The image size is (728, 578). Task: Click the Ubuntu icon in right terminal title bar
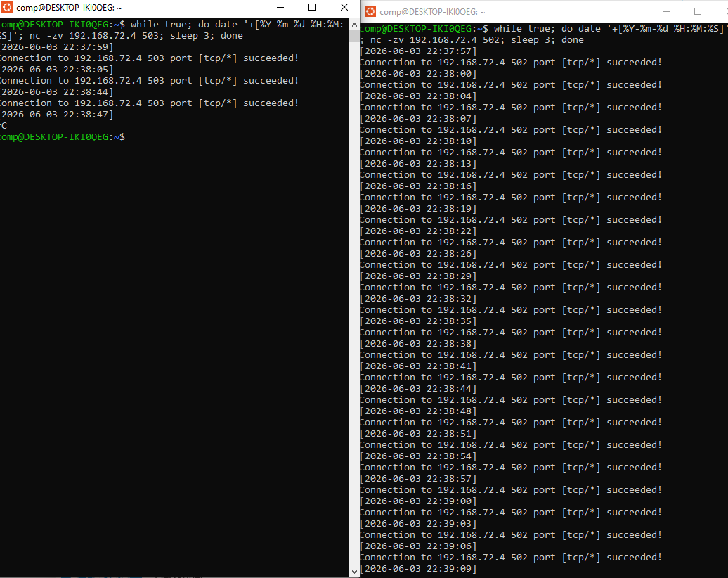[x=370, y=12]
